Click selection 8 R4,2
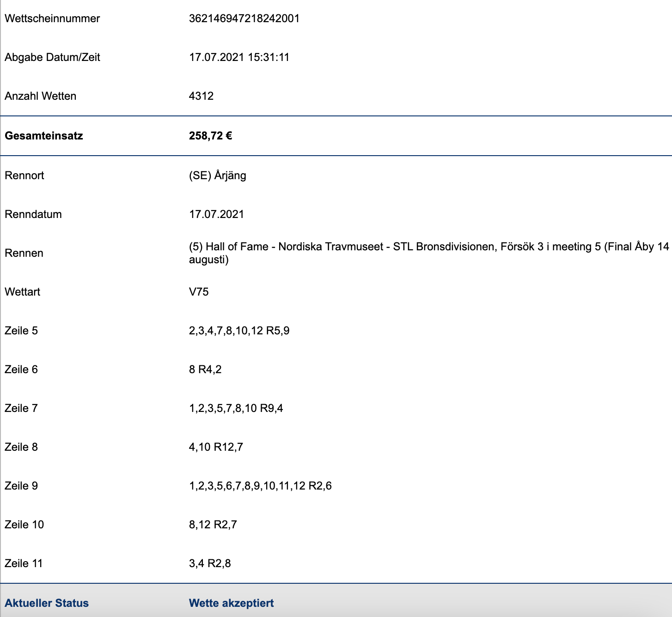This screenshot has height=617, width=672. (x=205, y=369)
